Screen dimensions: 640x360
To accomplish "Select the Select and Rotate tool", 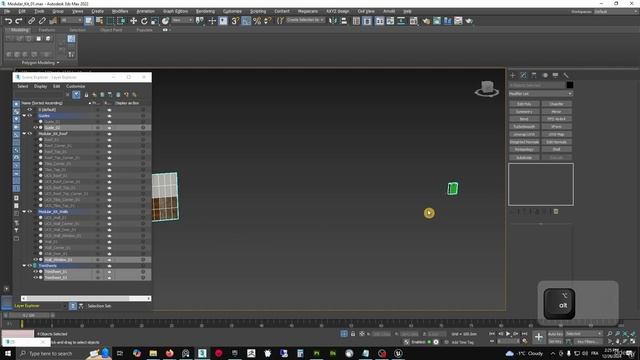I will click(x=144, y=21).
